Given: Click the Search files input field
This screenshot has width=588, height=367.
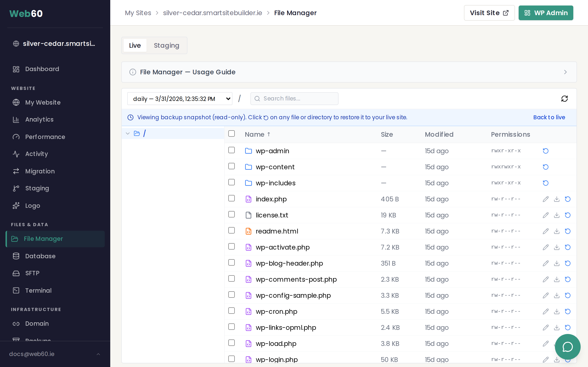Looking at the screenshot, I should 294,99.
